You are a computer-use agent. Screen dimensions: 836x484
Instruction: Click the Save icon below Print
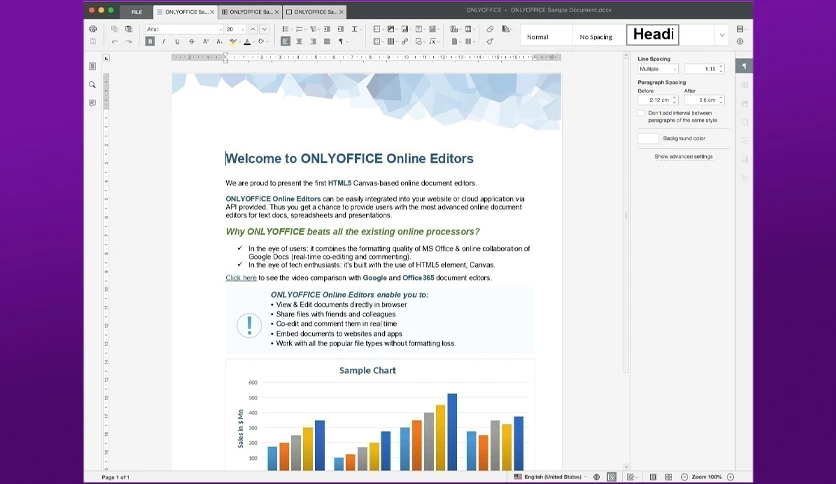93,41
